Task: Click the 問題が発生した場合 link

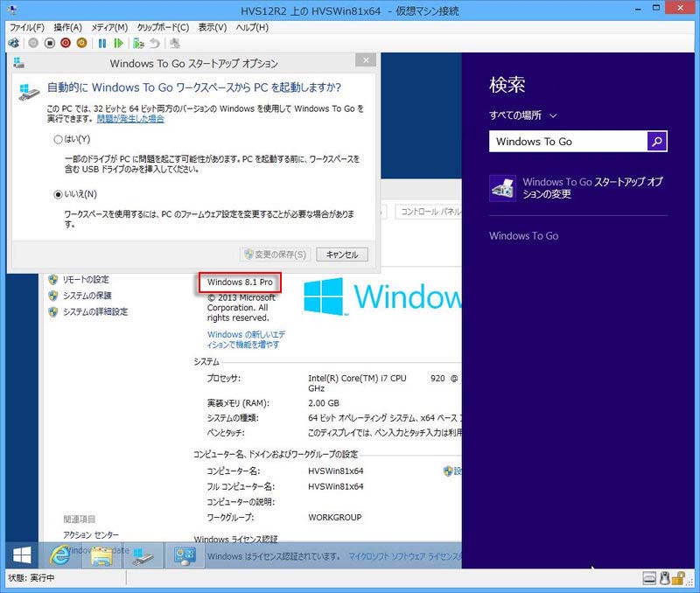Action: click(x=130, y=119)
